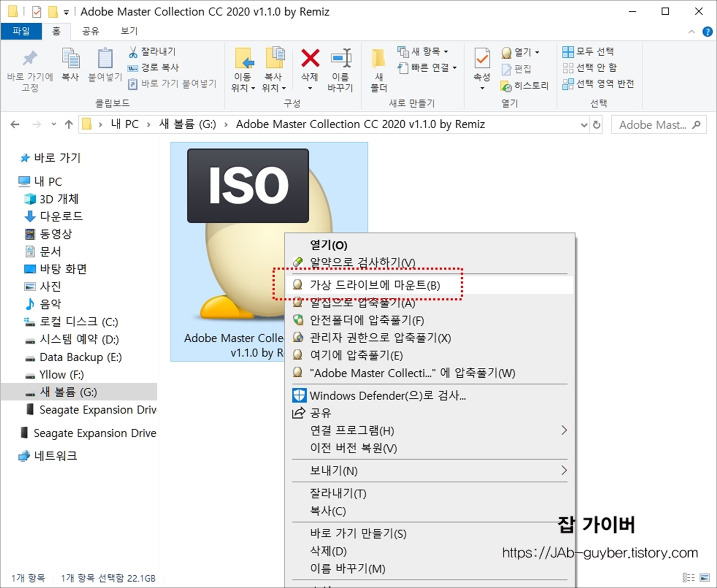Open the recent locations dropdown arrow
Image resolution: width=717 pixels, height=588 pixels.
click(x=54, y=124)
